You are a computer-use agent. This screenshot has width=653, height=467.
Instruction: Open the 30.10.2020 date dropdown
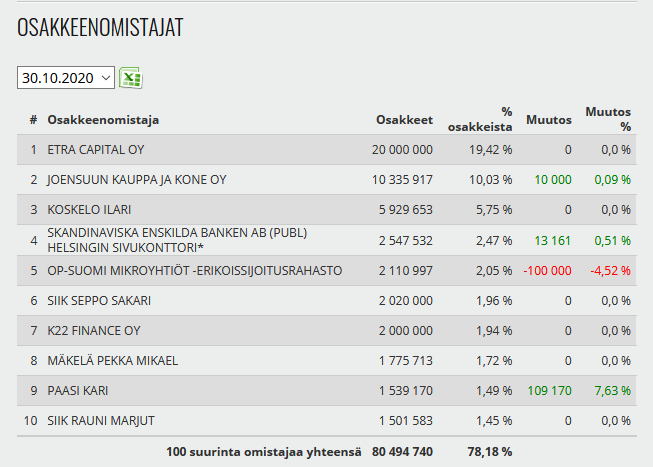[x=66, y=78]
